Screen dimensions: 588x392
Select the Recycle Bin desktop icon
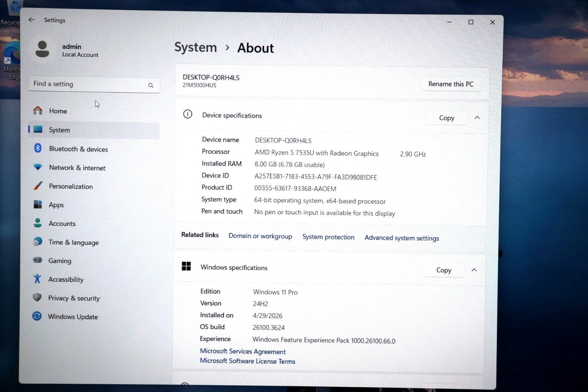pos(10,14)
